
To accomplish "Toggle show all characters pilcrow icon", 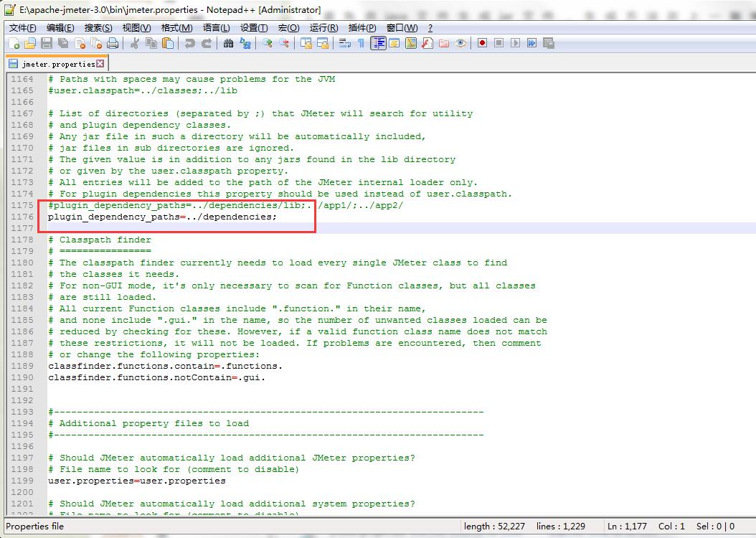I will 361,43.
